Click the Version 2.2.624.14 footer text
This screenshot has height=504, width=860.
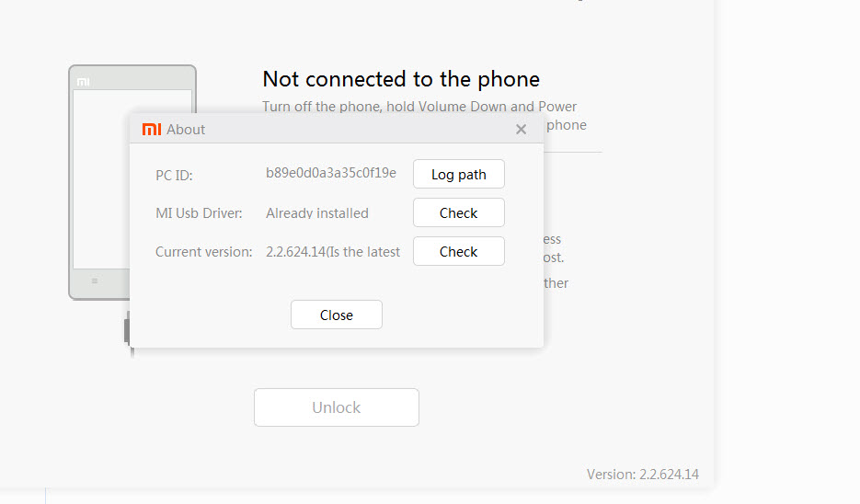[642, 475]
